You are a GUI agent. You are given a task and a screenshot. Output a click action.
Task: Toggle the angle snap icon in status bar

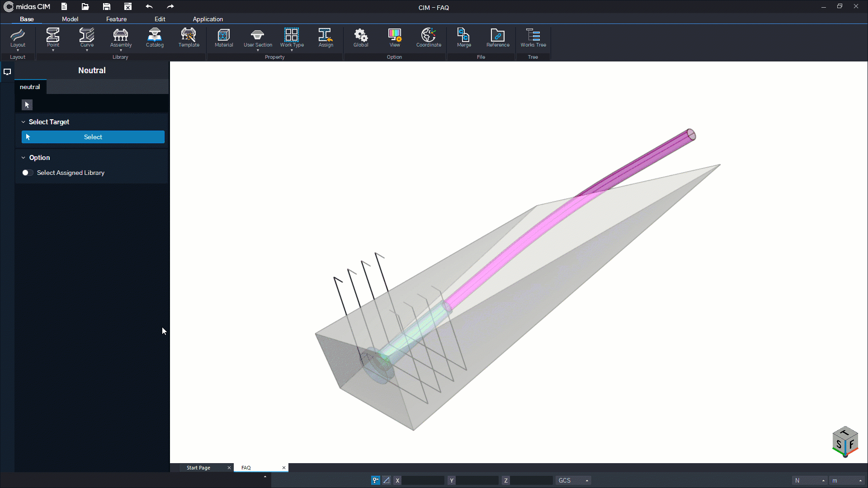pos(387,480)
